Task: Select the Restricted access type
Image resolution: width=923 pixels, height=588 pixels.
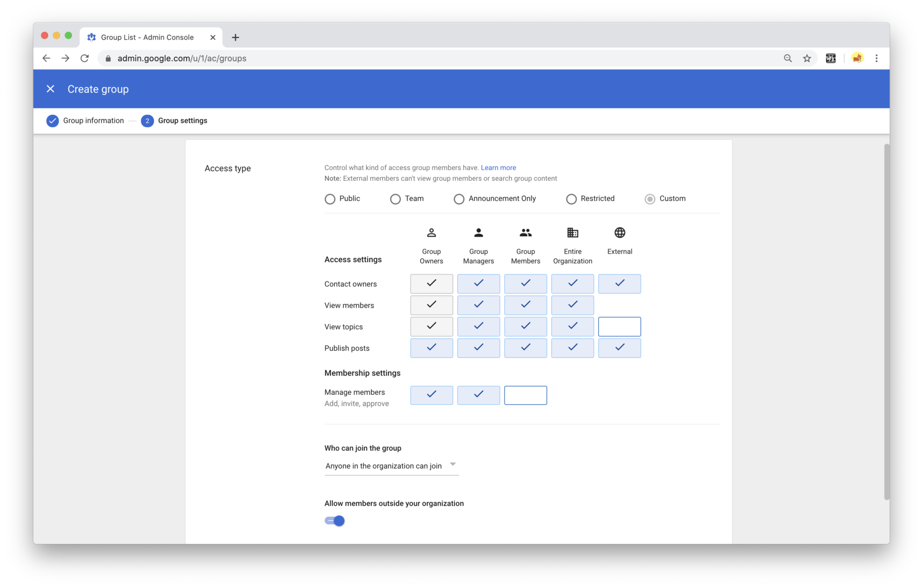Action: [x=571, y=199]
